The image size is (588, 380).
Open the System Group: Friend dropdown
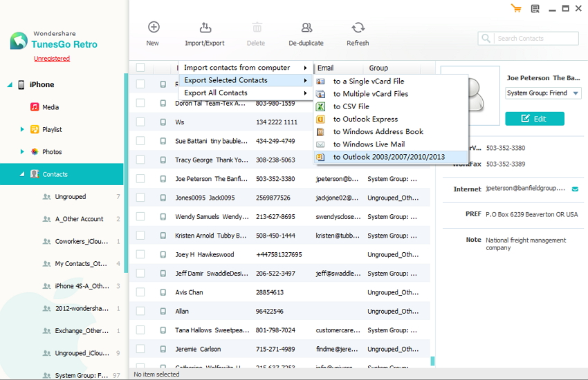(x=543, y=93)
